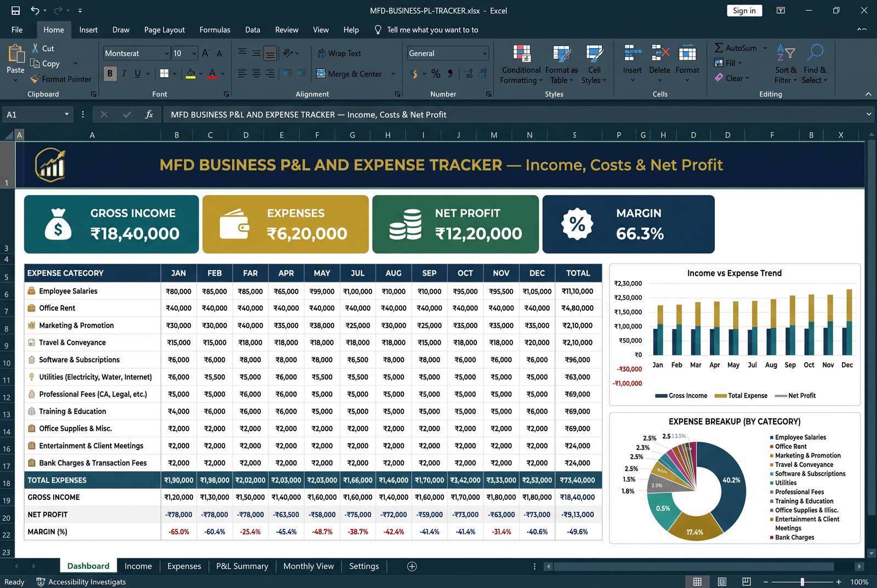Open the Formulas ribbon tab

[215, 30]
